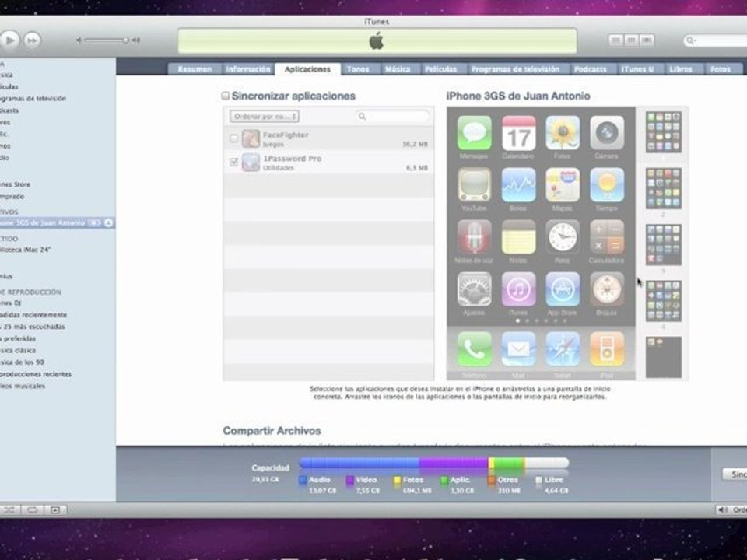747x560 pixels.
Task: Uncheck the 1Password Pro checkbox
Action: 233,163
